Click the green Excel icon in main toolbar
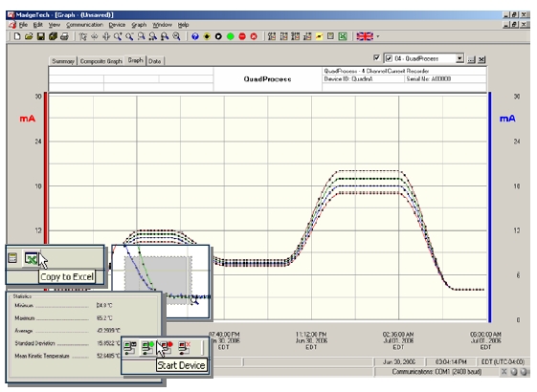The image size is (537, 392). (343, 36)
